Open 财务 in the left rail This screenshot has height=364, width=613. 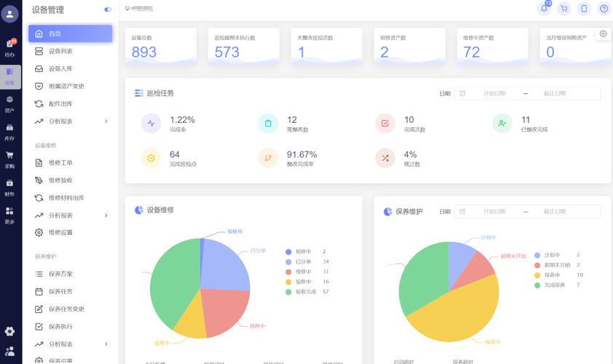pyautogui.click(x=9, y=188)
